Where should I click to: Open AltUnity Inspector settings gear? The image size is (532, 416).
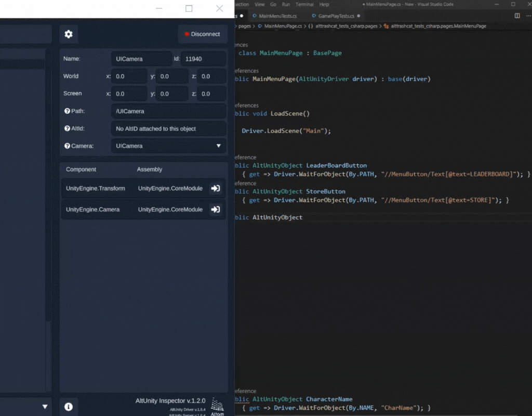pyautogui.click(x=69, y=34)
